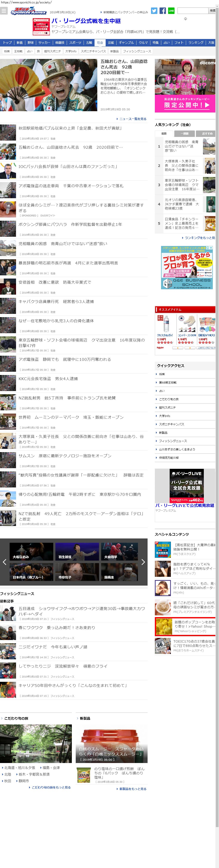
Task: Click the Facebook icon in header
Action: pyautogui.click(x=163, y=11)
